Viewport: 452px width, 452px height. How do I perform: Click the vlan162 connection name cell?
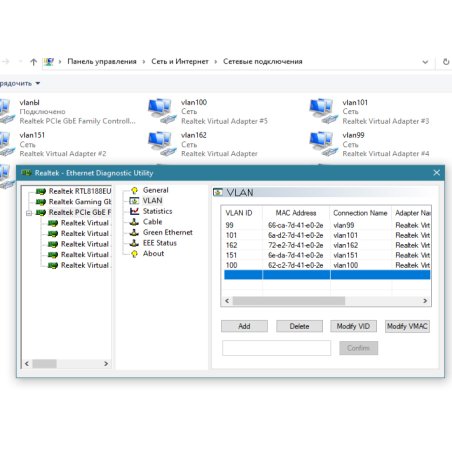tap(360, 245)
